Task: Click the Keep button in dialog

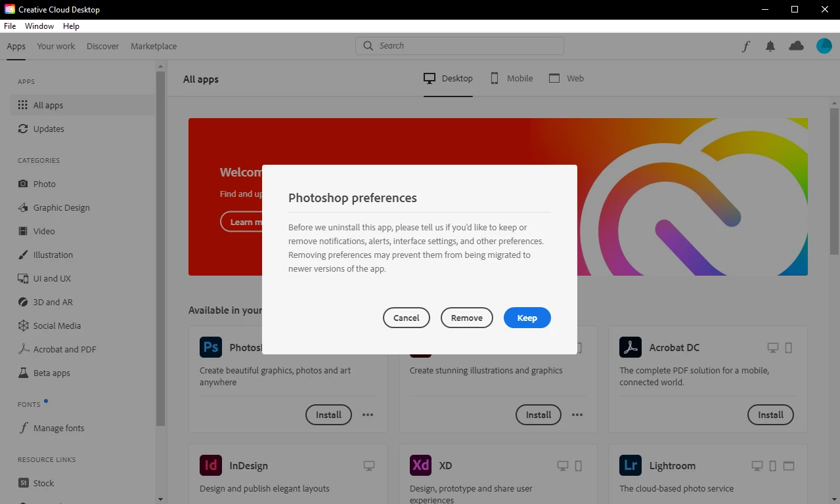Action: [527, 318]
